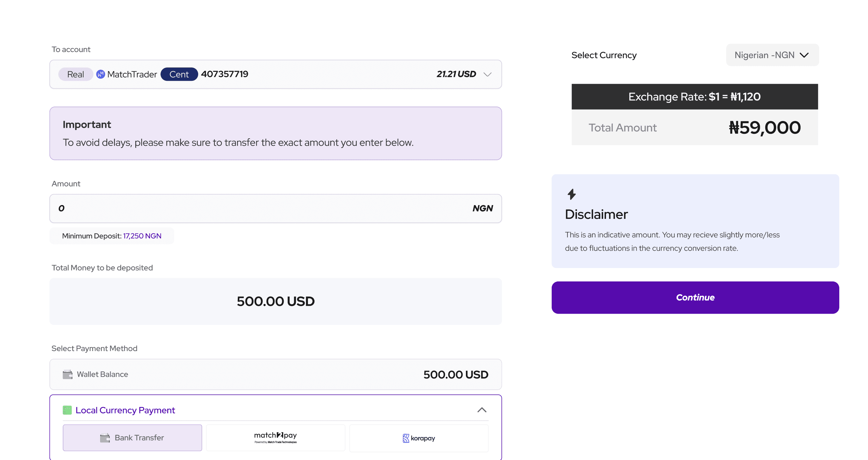Click the Local Currency Payment heading
Viewport: 868px width, 460px height.
point(125,410)
